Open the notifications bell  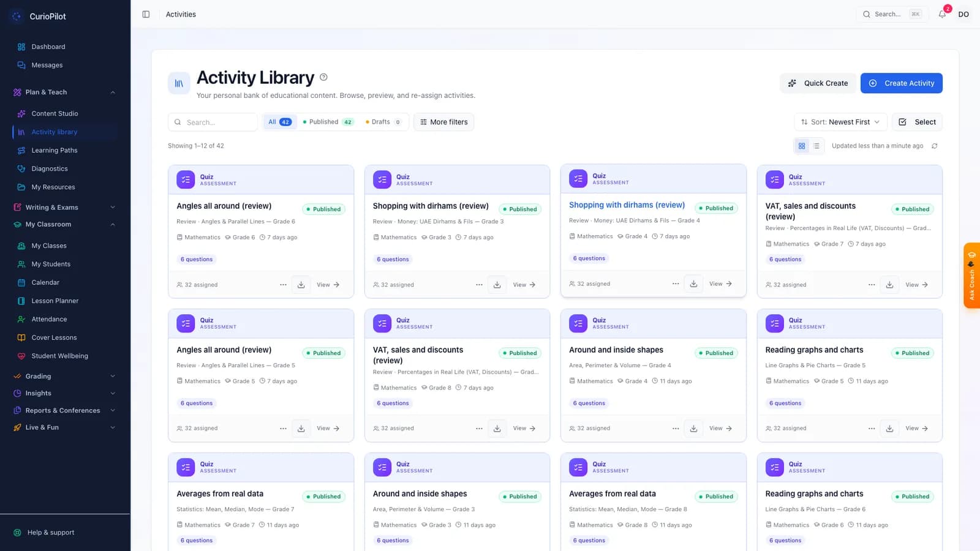click(942, 14)
